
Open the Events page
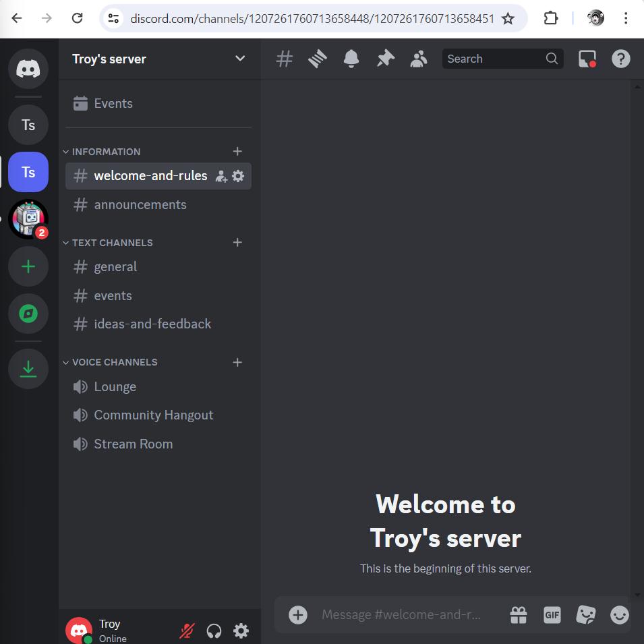click(x=113, y=103)
